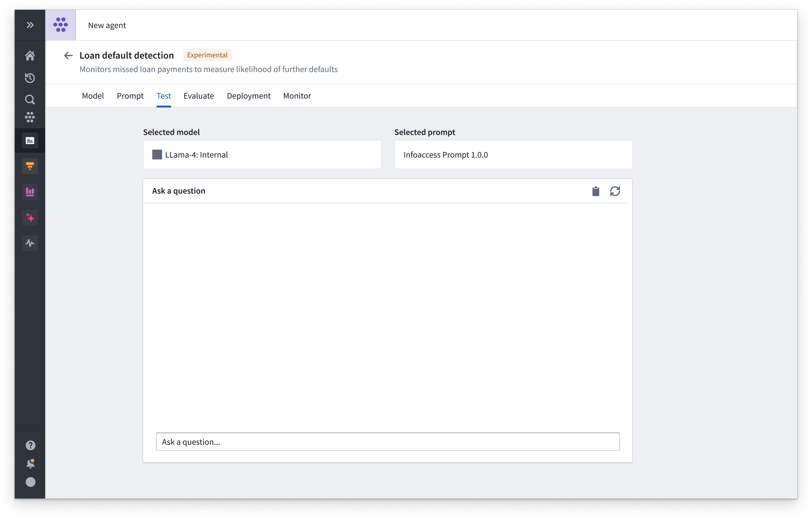Open the Selected model LLama-4 field
Screen dimensions: 812x518
[x=262, y=155]
